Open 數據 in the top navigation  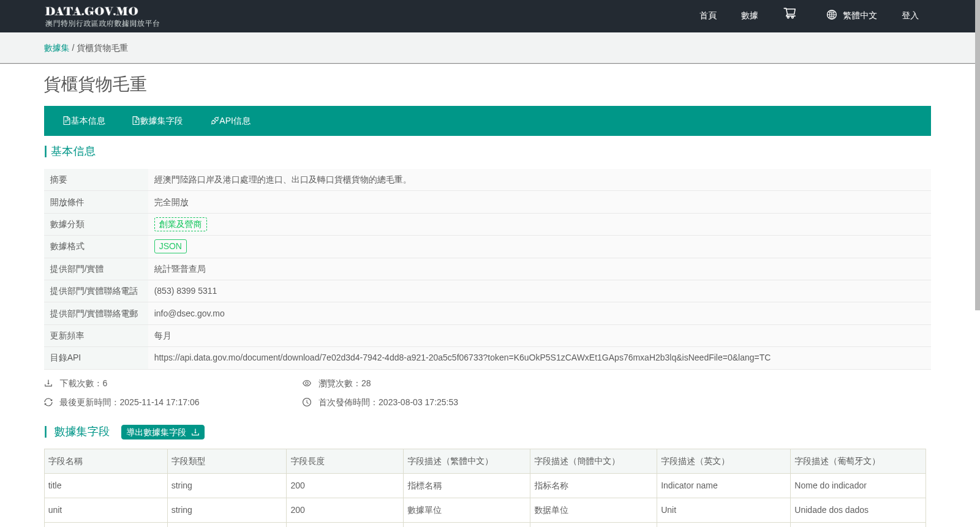750,15
